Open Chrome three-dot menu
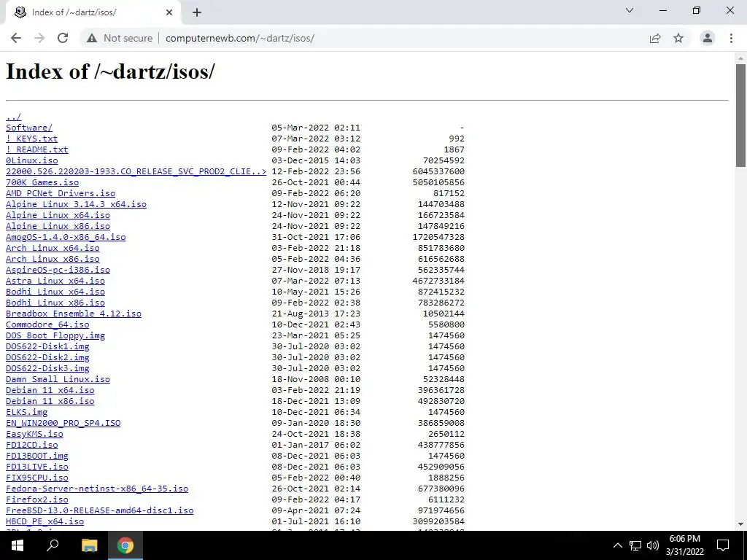Viewport: 747px width, 560px height. pyautogui.click(x=731, y=38)
